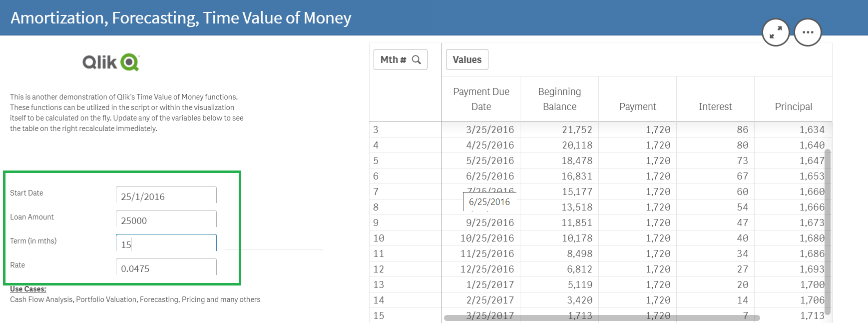Click the Qlik logo image

tap(111, 62)
